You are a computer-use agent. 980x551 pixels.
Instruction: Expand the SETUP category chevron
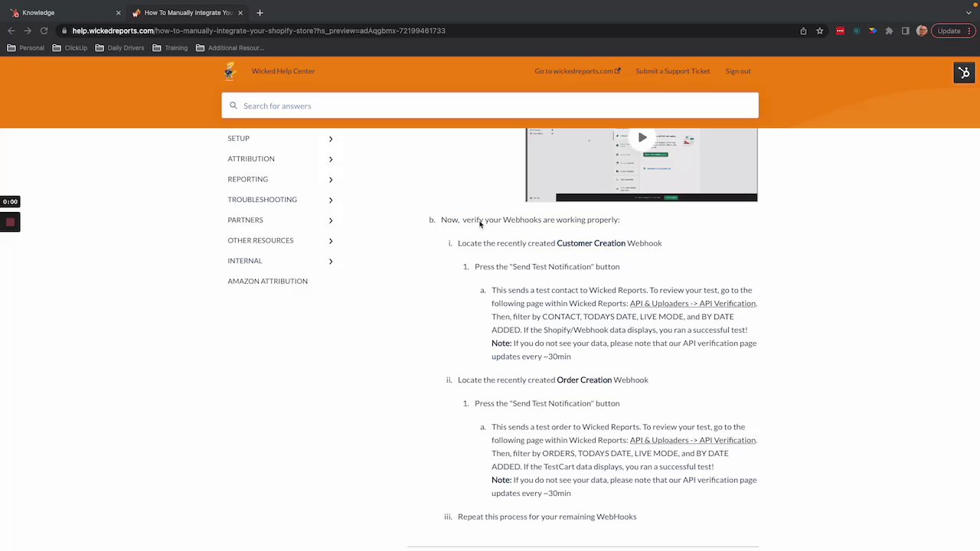click(x=331, y=139)
